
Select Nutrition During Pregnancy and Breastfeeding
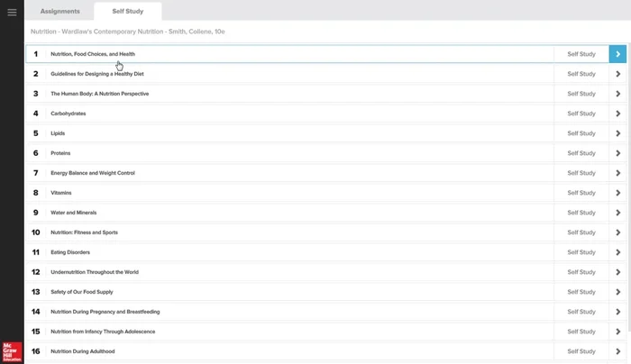[105, 312]
